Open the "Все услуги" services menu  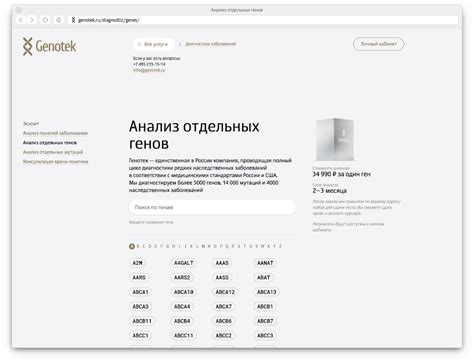pyautogui.click(x=153, y=44)
